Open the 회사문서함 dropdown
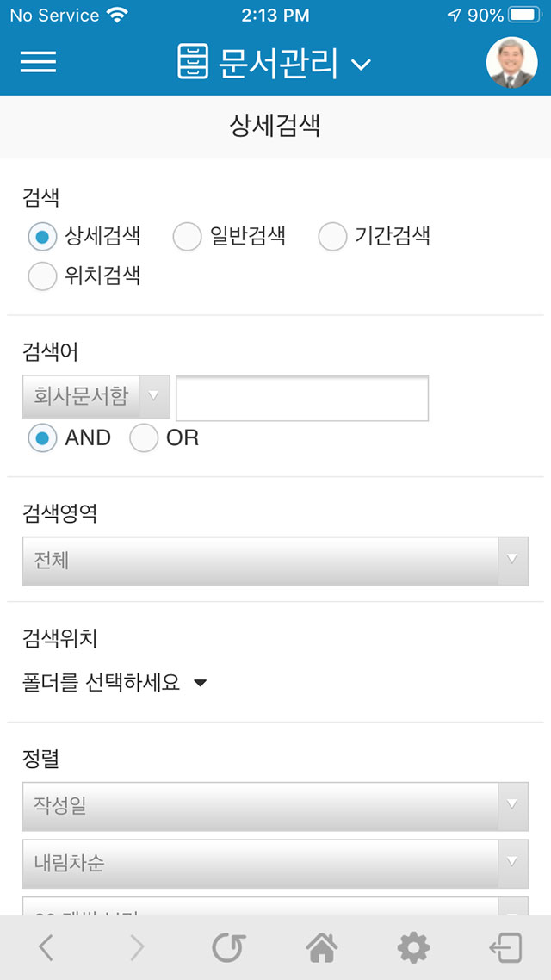551x980 pixels. [x=96, y=397]
